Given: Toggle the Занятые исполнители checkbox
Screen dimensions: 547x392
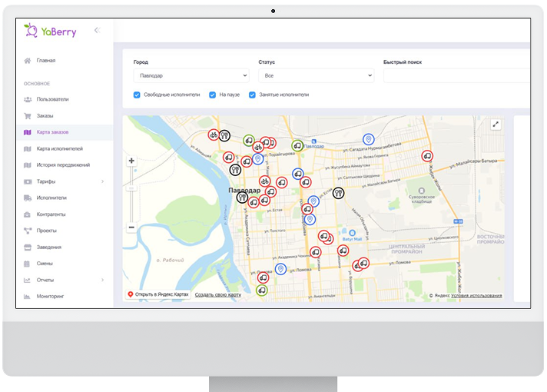Looking at the screenshot, I should (x=252, y=95).
